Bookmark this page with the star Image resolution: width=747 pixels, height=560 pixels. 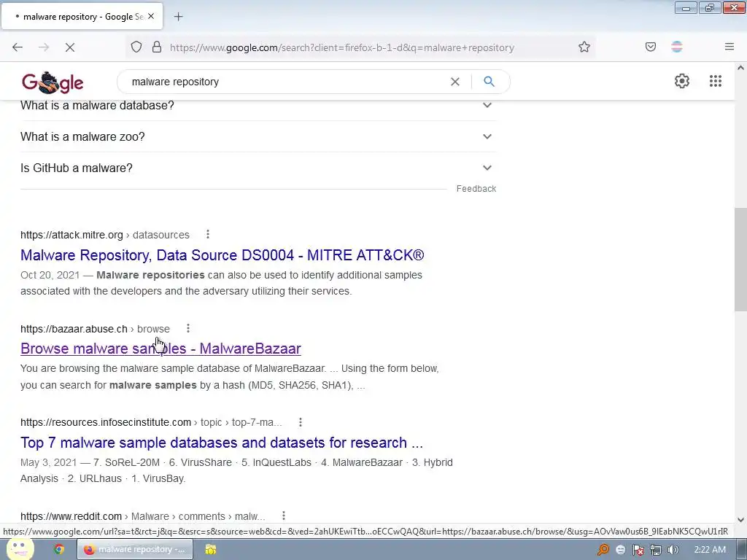coord(584,47)
